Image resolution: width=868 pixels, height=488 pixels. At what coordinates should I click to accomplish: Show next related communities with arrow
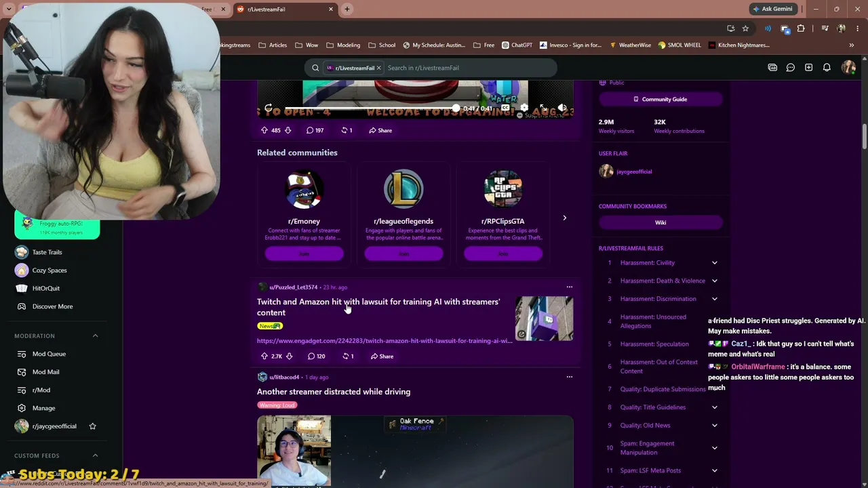coord(564,218)
